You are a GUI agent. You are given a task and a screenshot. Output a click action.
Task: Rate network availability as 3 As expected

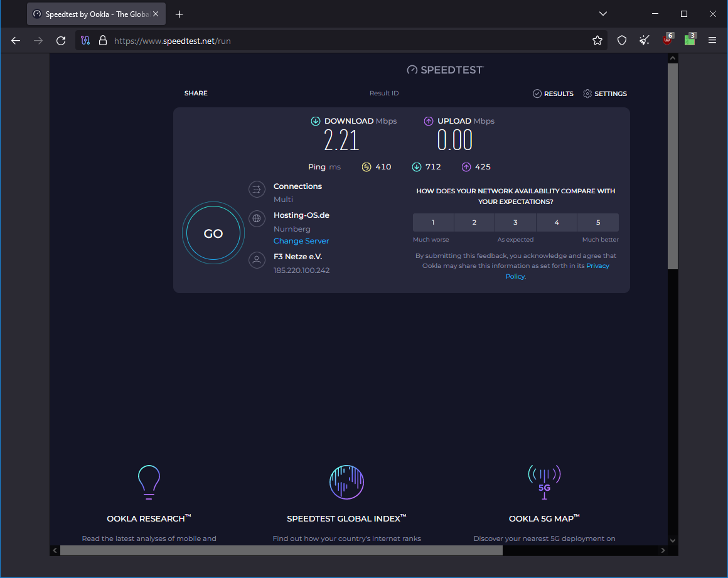click(x=515, y=222)
